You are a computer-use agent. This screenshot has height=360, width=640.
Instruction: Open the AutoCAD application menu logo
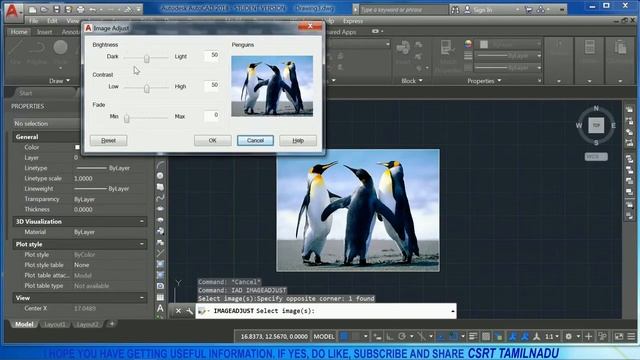[12, 11]
